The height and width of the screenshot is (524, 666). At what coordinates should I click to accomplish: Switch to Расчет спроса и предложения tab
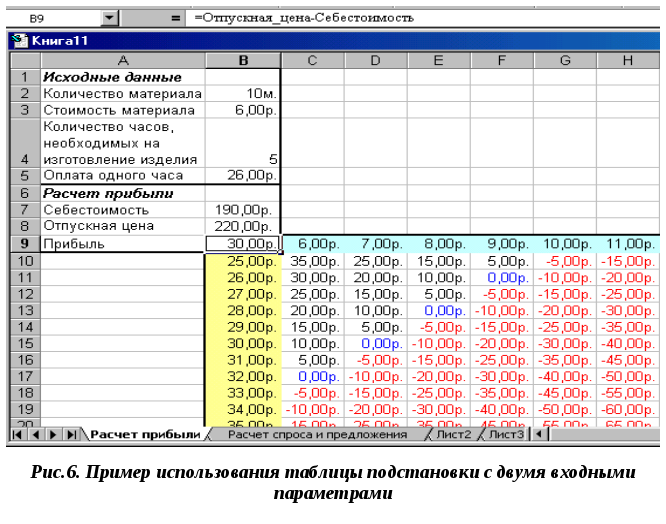[x=317, y=434]
